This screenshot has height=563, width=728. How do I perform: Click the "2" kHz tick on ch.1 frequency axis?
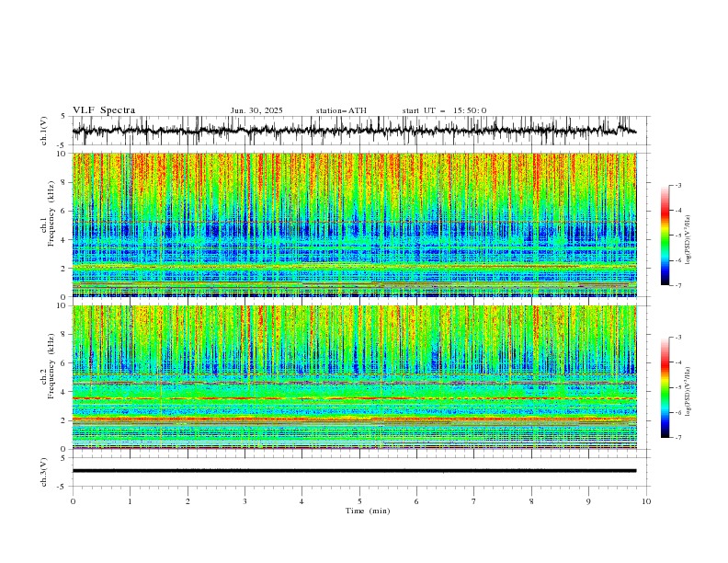[64, 269]
